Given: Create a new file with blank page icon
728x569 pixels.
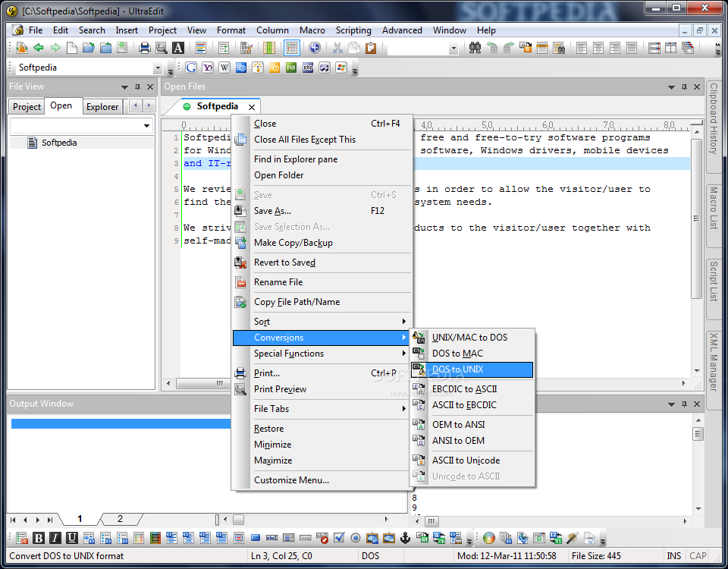Looking at the screenshot, I should (x=72, y=47).
